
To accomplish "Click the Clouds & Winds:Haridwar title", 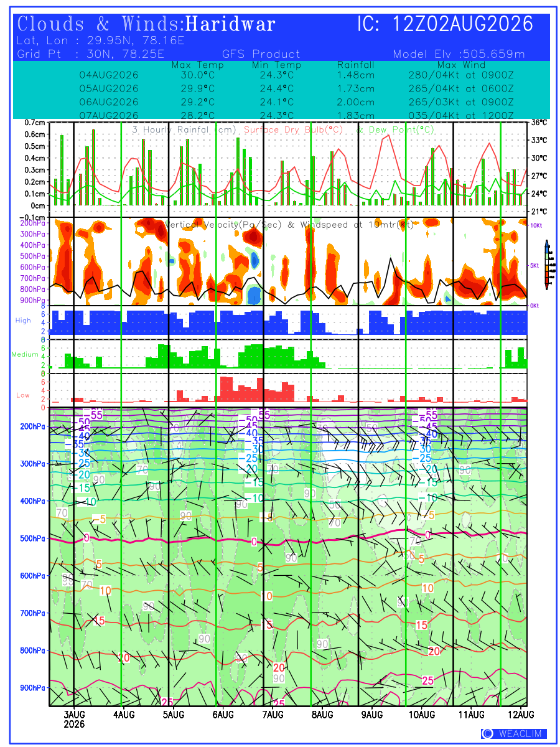I will (146, 24).
